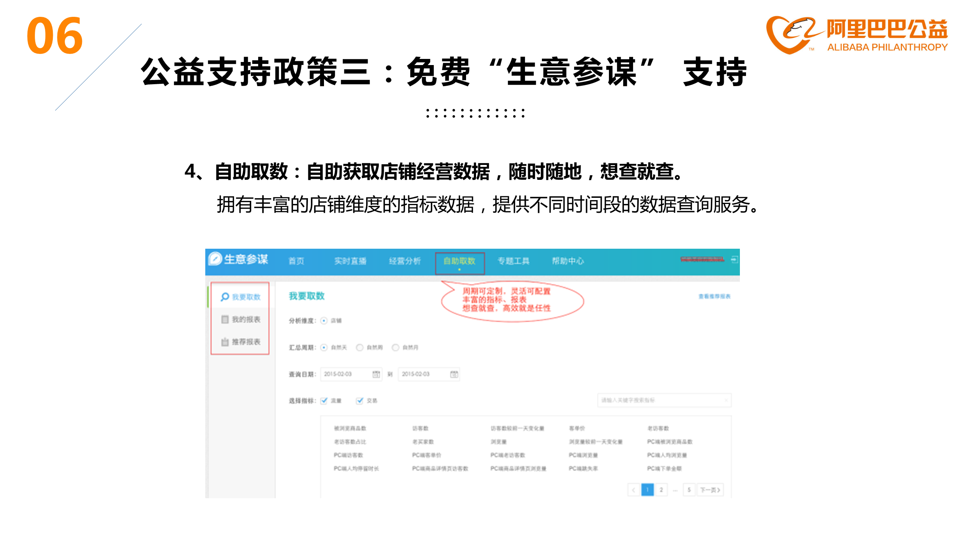
Task: Click the Alibaba Philanthropy logo
Action: point(856,34)
